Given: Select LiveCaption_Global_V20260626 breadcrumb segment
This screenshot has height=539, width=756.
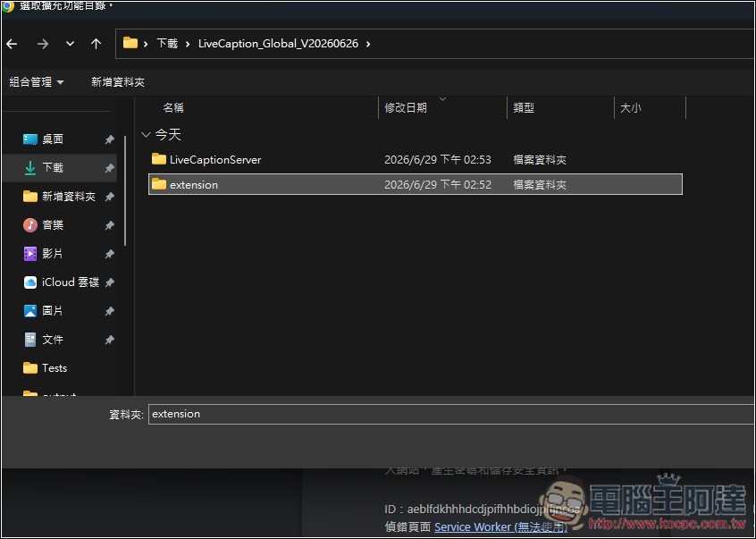Looking at the screenshot, I should (278, 44).
